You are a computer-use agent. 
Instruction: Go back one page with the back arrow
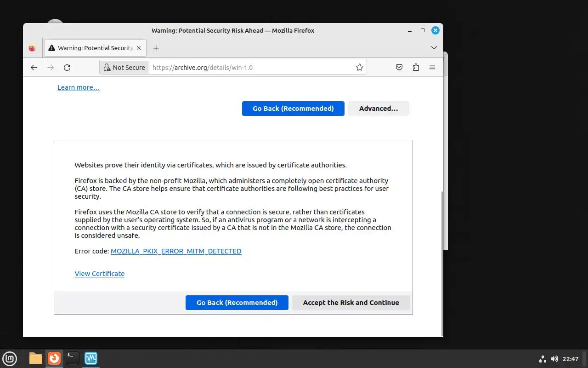34,68
